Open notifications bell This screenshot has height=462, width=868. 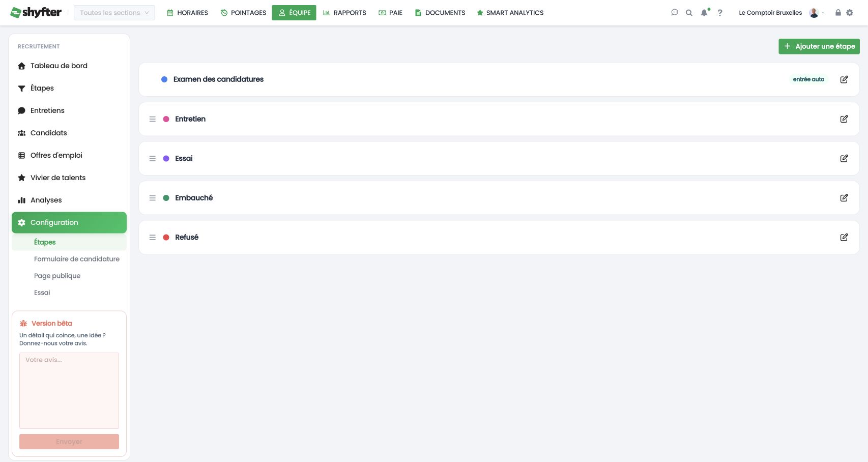coord(704,13)
